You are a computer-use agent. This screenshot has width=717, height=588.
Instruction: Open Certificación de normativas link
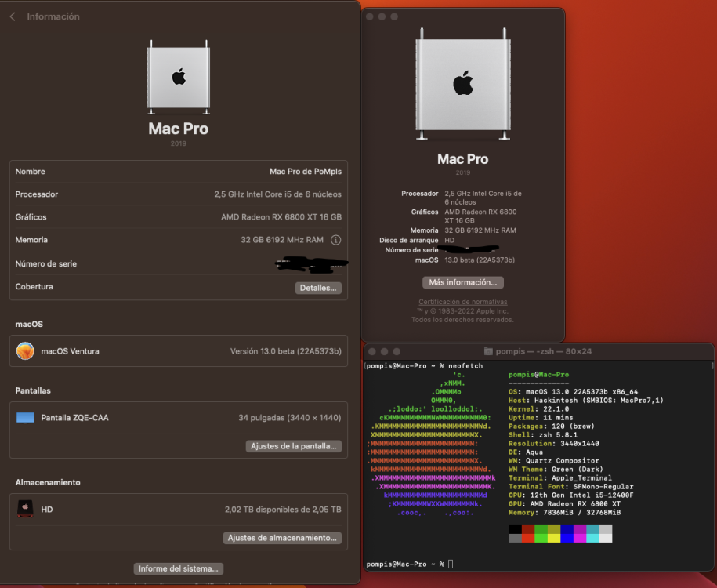[463, 302]
